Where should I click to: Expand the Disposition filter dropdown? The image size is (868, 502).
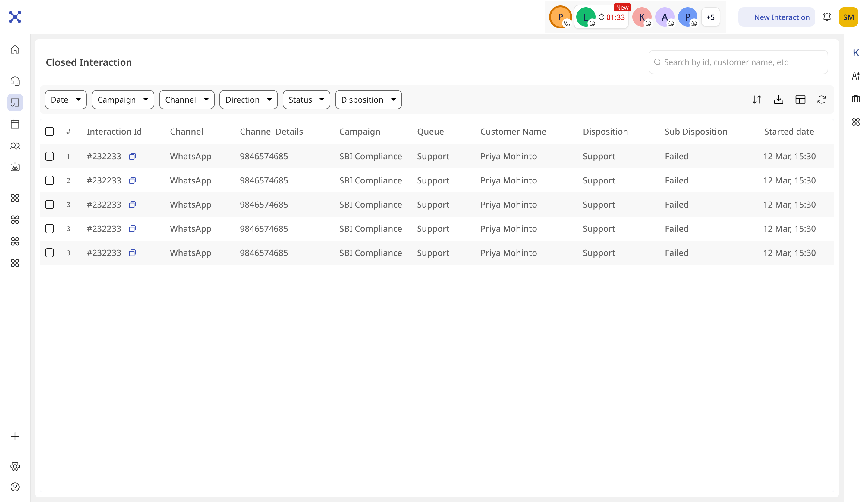point(368,100)
